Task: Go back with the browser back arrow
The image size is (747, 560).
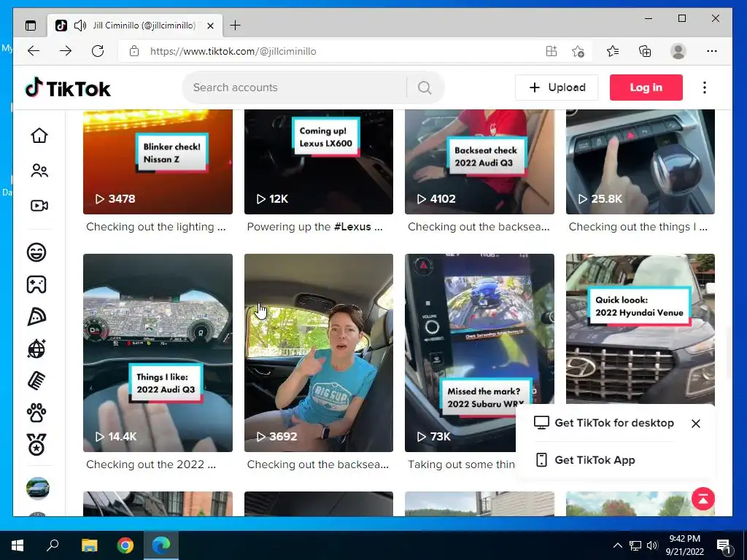Action: (34, 51)
